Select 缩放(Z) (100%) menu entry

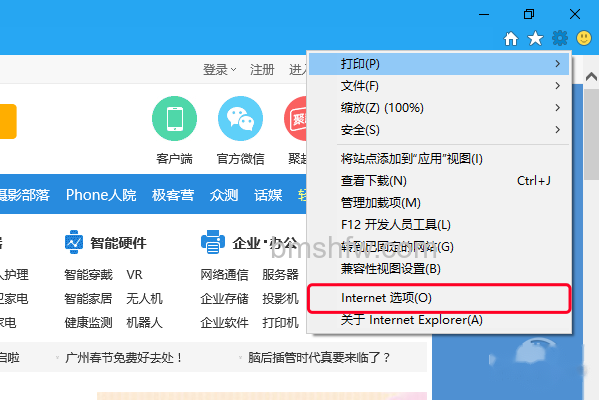[439, 108]
